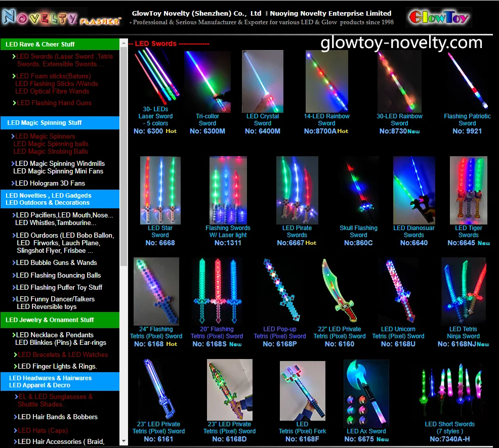Screen dimensions: 499x448
Task: Select the LED Jewelry & Ornament Stuff category
Action: pos(60,320)
